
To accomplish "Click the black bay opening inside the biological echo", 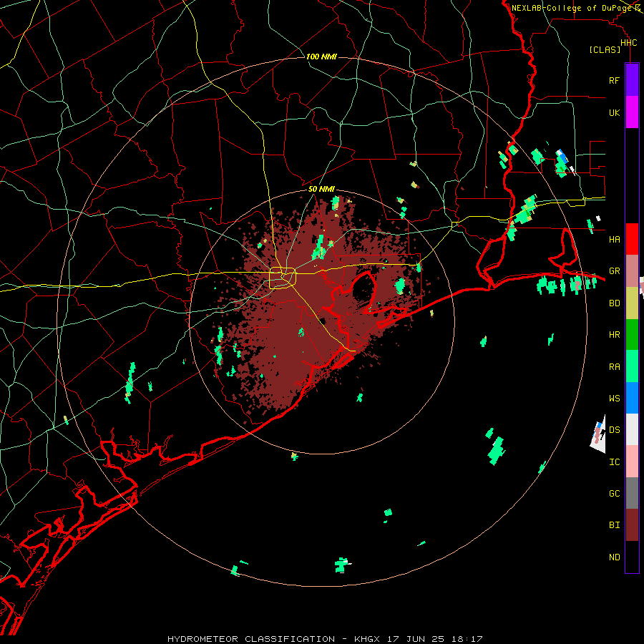I will coord(364,288).
